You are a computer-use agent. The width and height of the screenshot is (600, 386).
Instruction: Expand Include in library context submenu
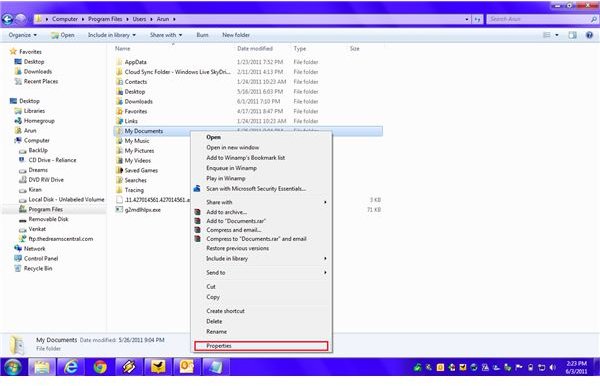(262, 259)
